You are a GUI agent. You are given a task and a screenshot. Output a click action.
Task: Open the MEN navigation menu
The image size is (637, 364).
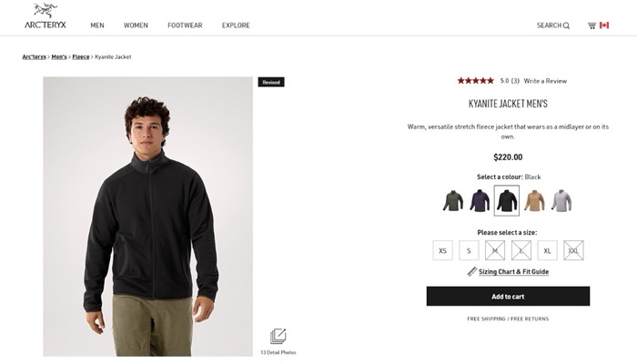pos(97,25)
